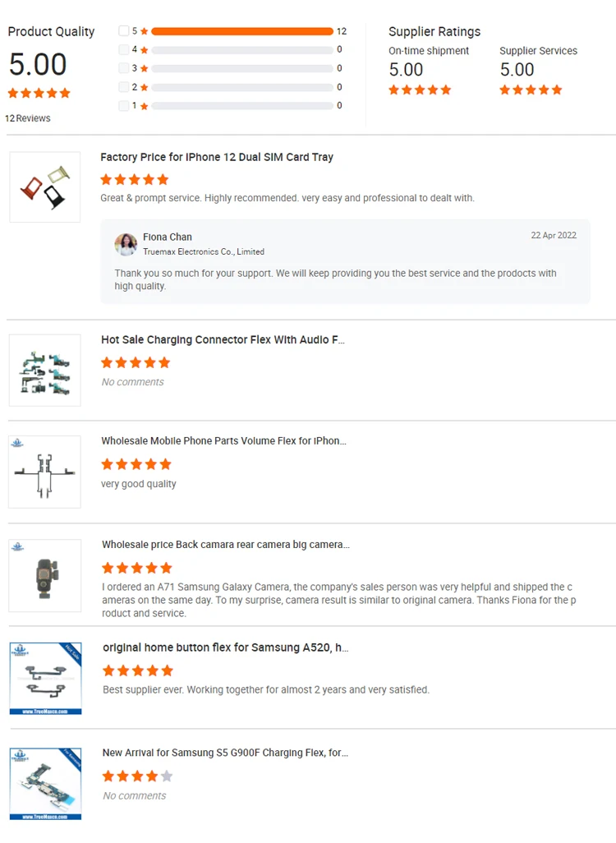View the Volume Flex product thumbnail
Image resolution: width=616 pixels, height=843 pixels.
45,472
